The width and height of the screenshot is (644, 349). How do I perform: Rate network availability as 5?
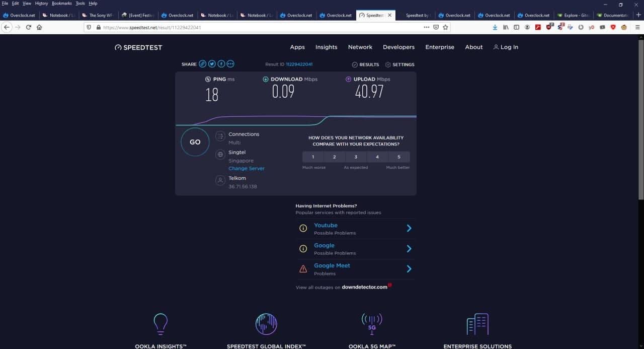[399, 157]
